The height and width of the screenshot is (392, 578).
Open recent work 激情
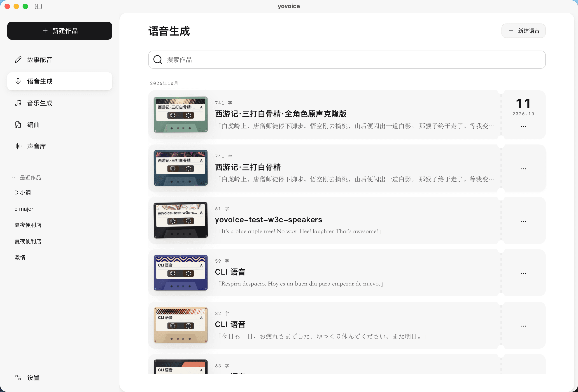[20, 257]
